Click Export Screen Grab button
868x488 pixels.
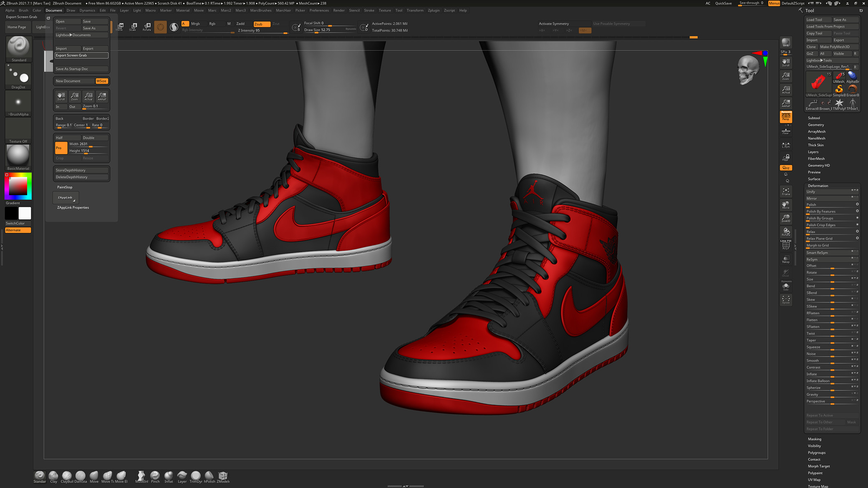(81, 55)
